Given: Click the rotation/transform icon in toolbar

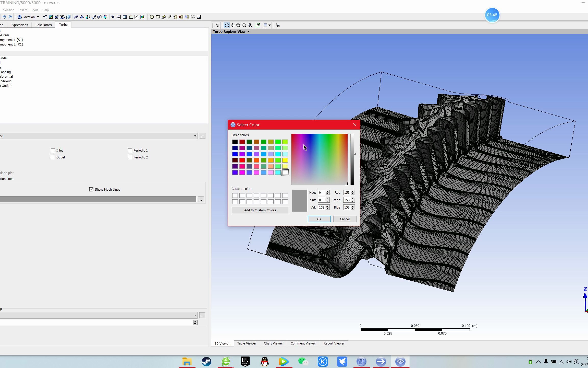Looking at the screenshot, I should [226, 25].
